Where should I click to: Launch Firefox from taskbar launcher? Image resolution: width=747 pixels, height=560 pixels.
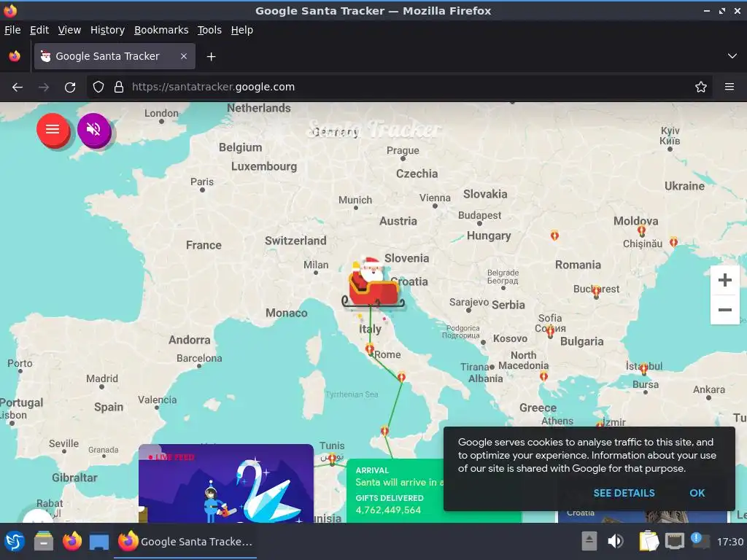click(x=72, y=542)
